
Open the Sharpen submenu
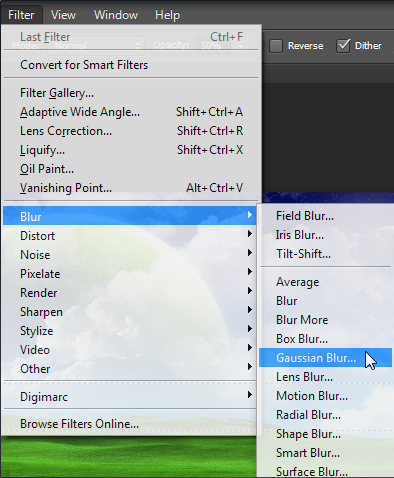click(129, 312)
